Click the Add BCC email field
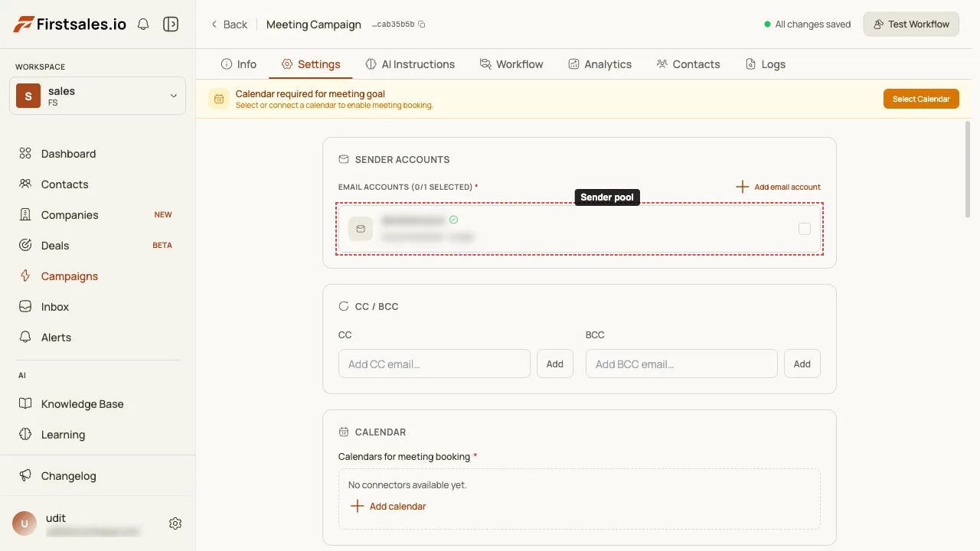 (681, 364)
